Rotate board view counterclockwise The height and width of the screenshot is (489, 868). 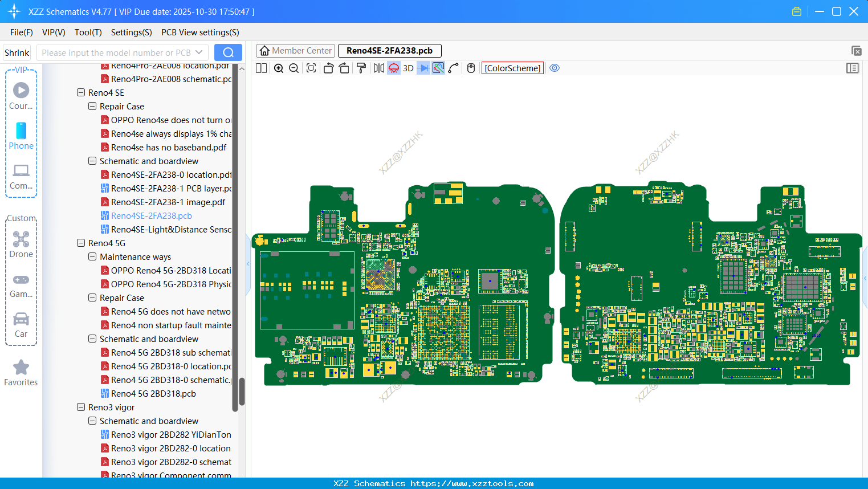328,68
